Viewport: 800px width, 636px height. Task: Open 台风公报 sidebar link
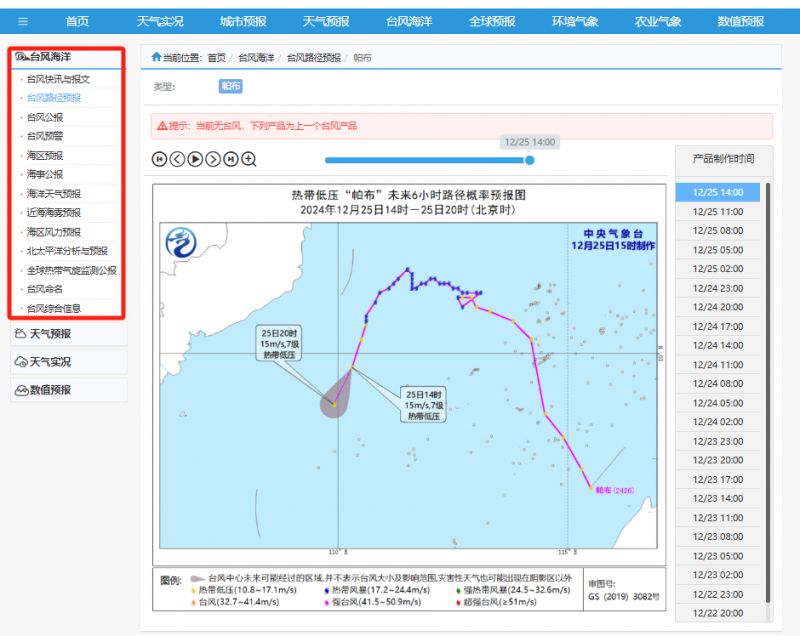click(45, 117)
